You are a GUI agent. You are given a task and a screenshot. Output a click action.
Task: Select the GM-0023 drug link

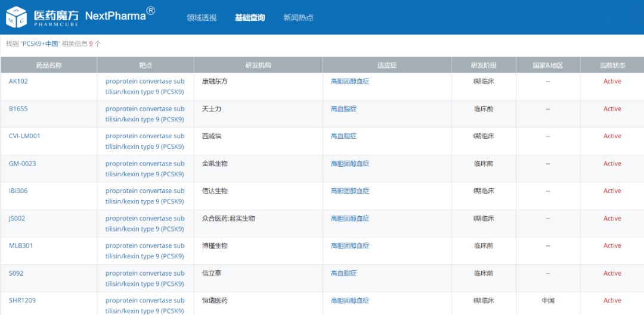pos(22,163)
